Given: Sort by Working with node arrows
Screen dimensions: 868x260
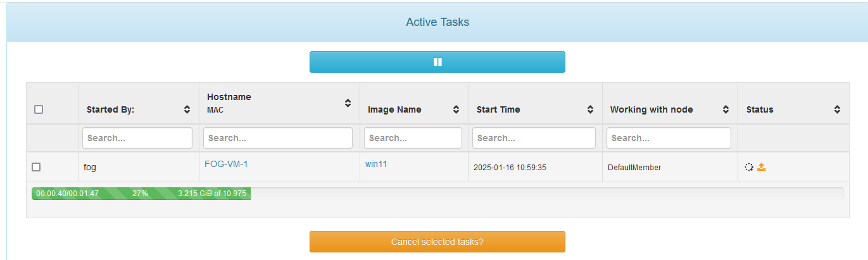Looking at the screenshot, I should [x=726, y=109].
